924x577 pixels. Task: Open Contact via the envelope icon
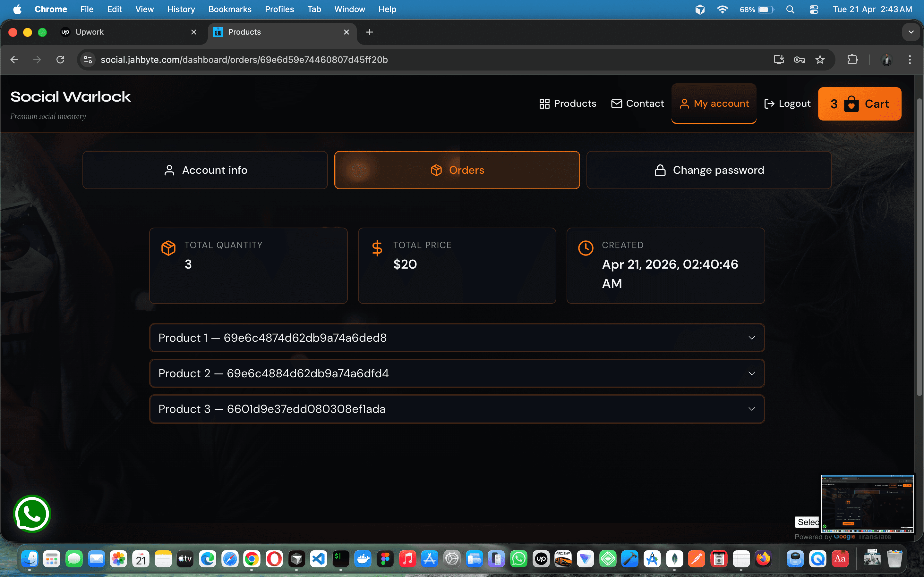click(x=616, y=104)
